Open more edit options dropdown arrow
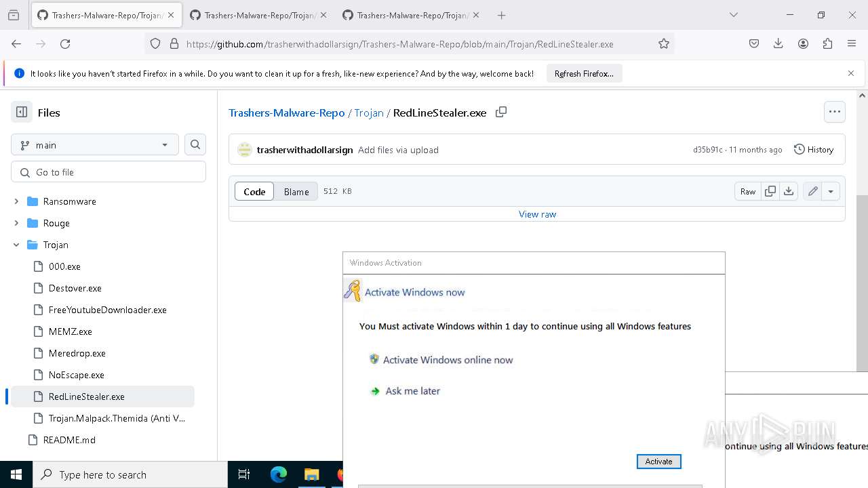 pos(831,191)
